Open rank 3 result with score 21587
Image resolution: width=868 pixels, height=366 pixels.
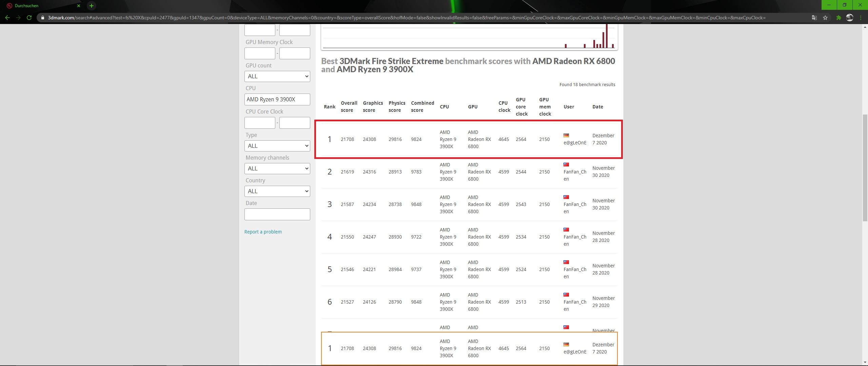point(347,204)
